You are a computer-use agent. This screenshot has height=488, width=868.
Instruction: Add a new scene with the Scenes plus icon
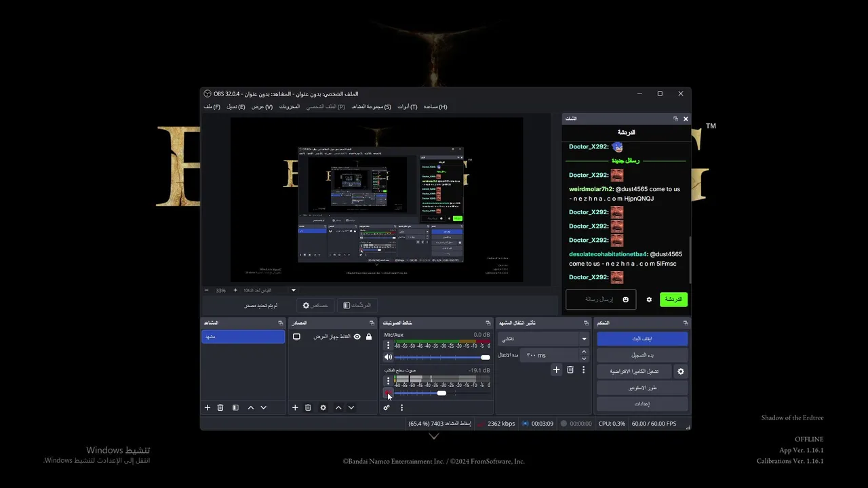pyautogui.click(x=208, y=407)
